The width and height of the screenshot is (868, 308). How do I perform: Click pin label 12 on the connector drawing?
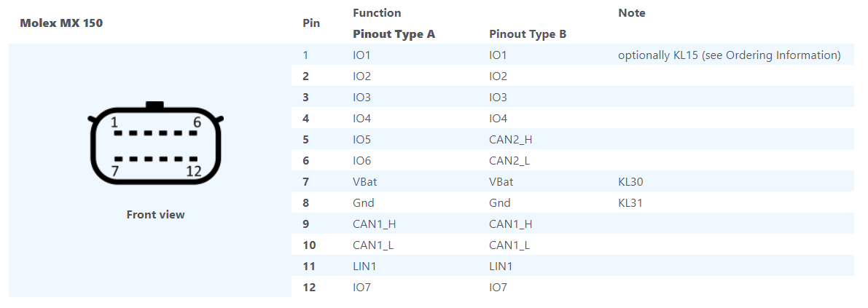coord(193,171)
